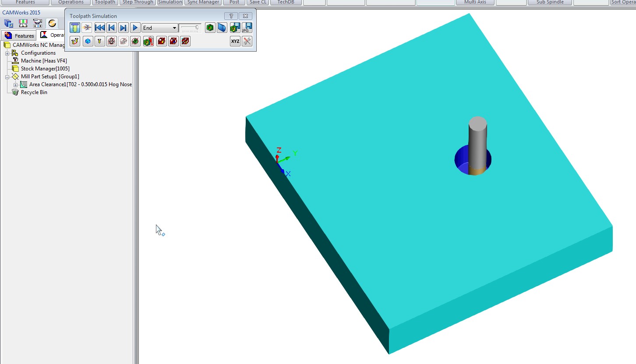Image resolution: width=636 pixels, height=364 pixels.
Task: Toggle the turbo mode icon
Action: (x=87, y=28)
